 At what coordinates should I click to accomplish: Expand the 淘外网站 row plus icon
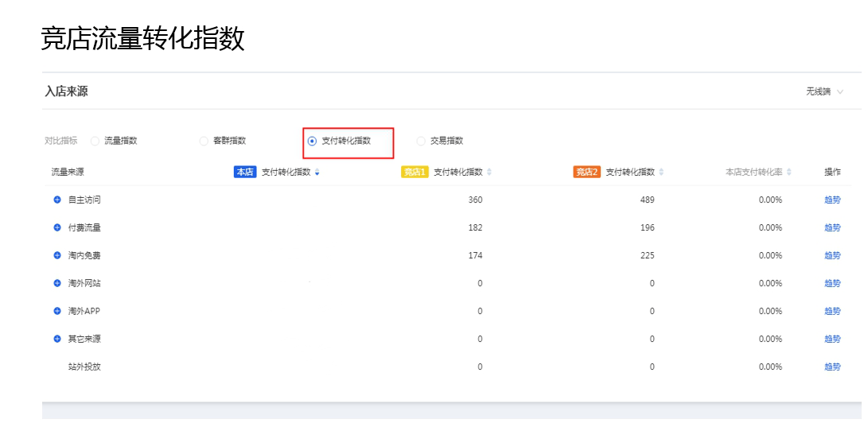(x=56, y=283)
